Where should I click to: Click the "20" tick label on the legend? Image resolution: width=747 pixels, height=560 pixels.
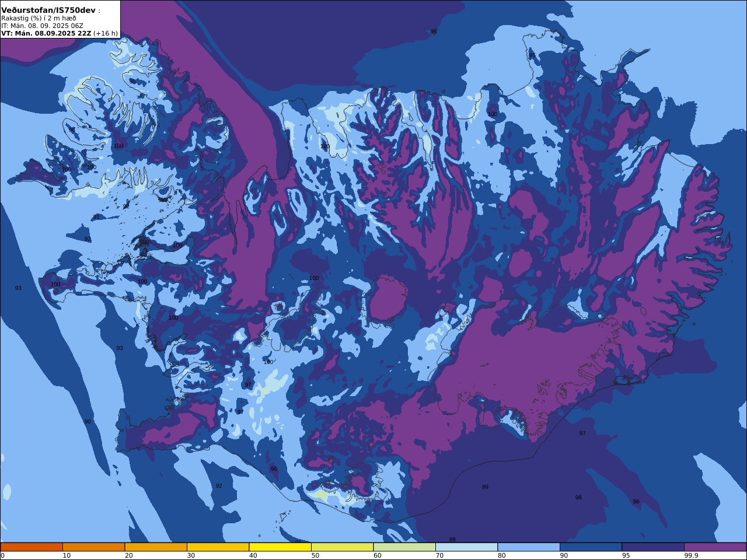(129, 555)
